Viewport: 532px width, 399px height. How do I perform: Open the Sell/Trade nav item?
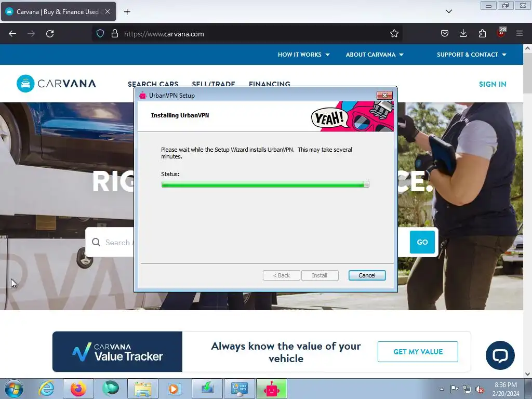pyautogui.click(x=214, y=84)
